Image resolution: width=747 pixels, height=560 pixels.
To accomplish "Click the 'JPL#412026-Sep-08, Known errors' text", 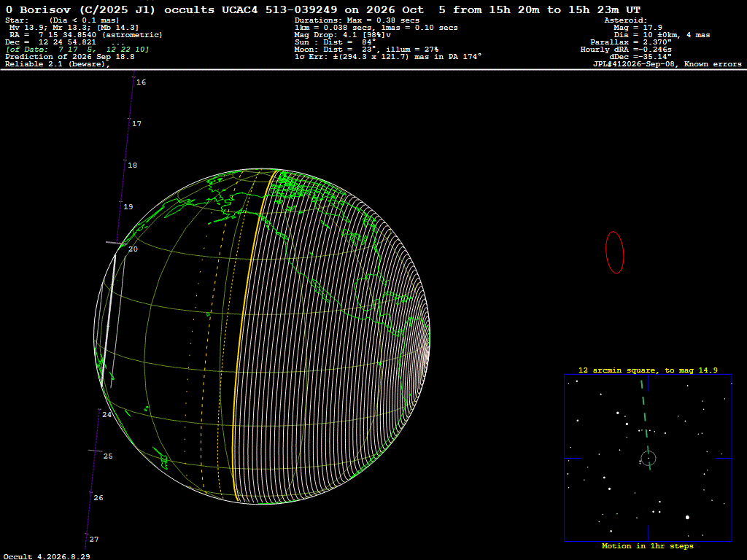I will point(667,64).
